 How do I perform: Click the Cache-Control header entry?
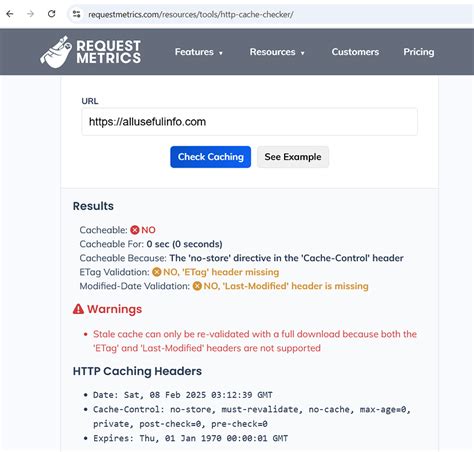coord(252,417)
